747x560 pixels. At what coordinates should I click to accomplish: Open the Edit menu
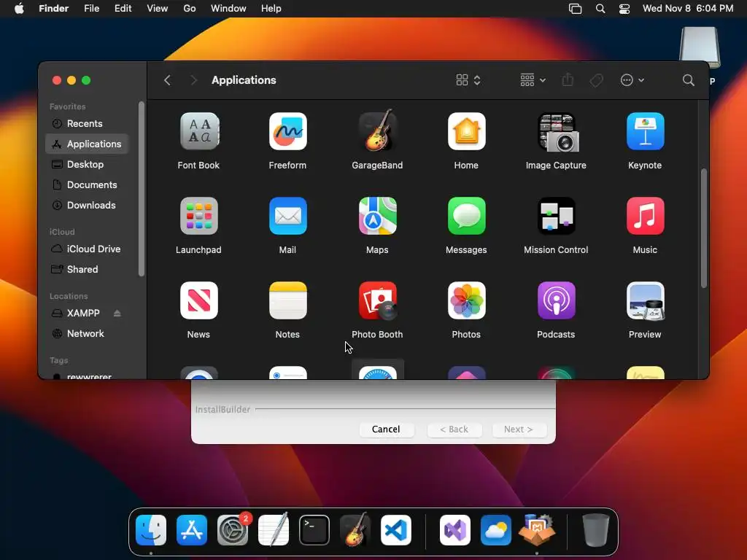coord(123,9)
